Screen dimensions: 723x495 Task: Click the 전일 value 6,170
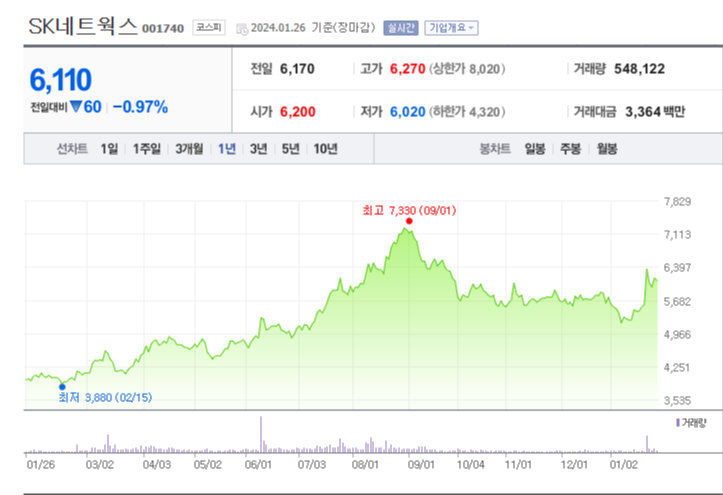(297, 69)
